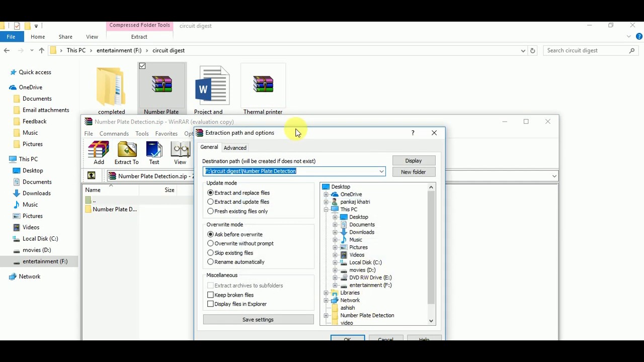This screenshot has height=362, width=644.
Task: Select DVD RW Drive (E:) in tree
Action: (x=370, y=278)
